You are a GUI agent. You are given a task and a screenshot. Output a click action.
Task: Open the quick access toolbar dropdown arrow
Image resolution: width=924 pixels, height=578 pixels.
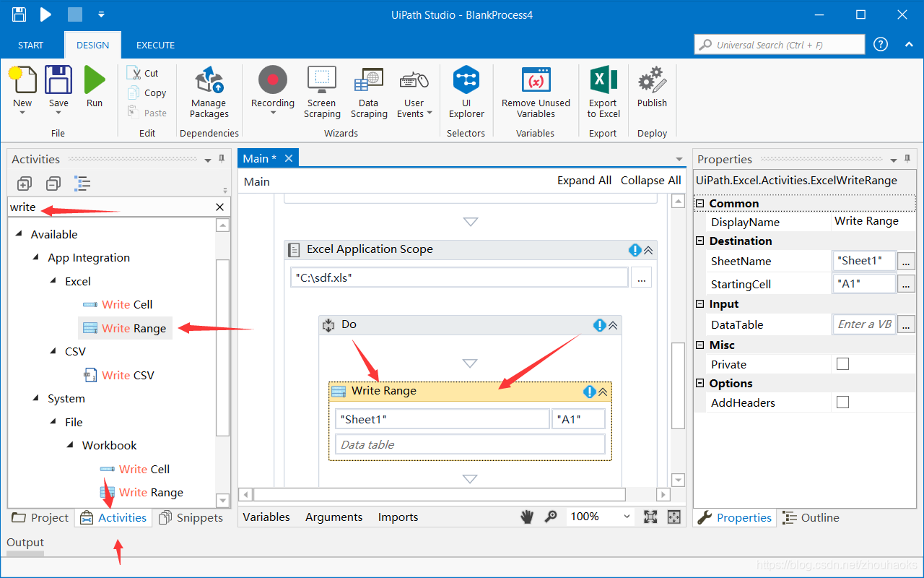coord(101,14)
